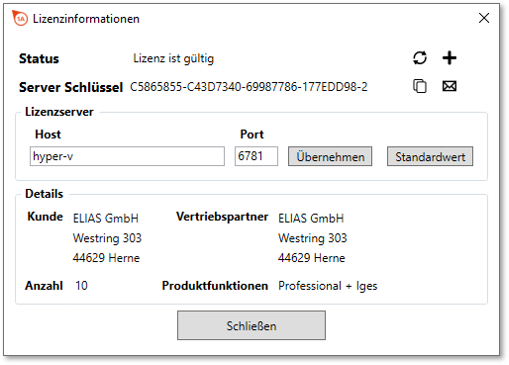
Task: Click the Kunde name ELIAS GmbH
Action: 106,218
